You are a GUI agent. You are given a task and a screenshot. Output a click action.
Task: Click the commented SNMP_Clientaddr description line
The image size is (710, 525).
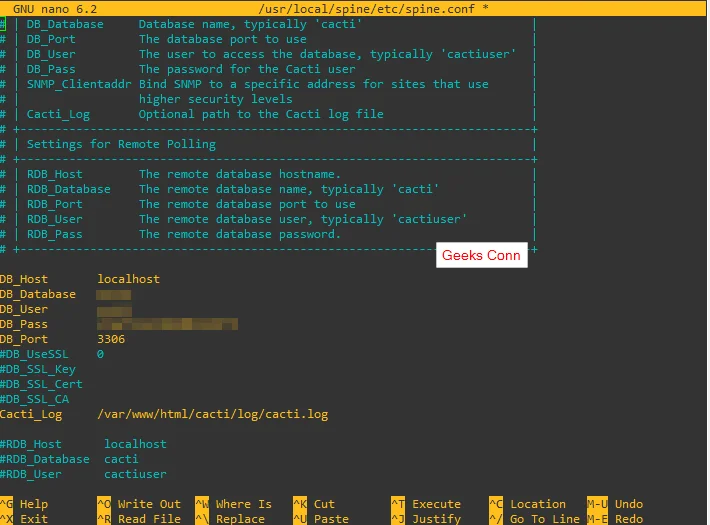click(x=258, y=84)
